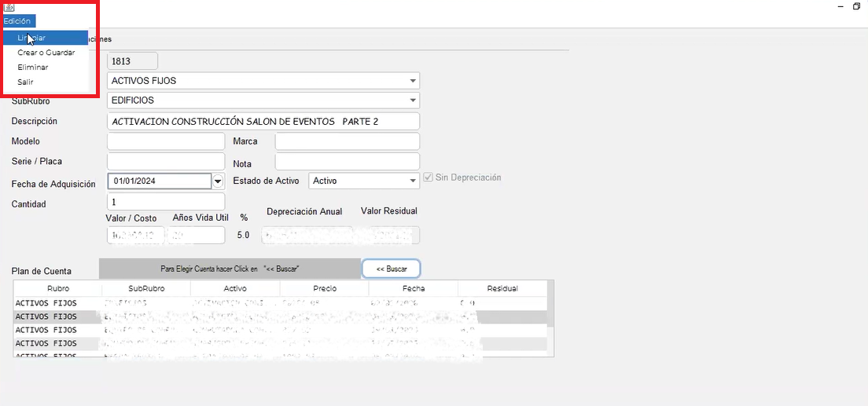
Task: Click the minimize window button
Action: tap(841, 6)
